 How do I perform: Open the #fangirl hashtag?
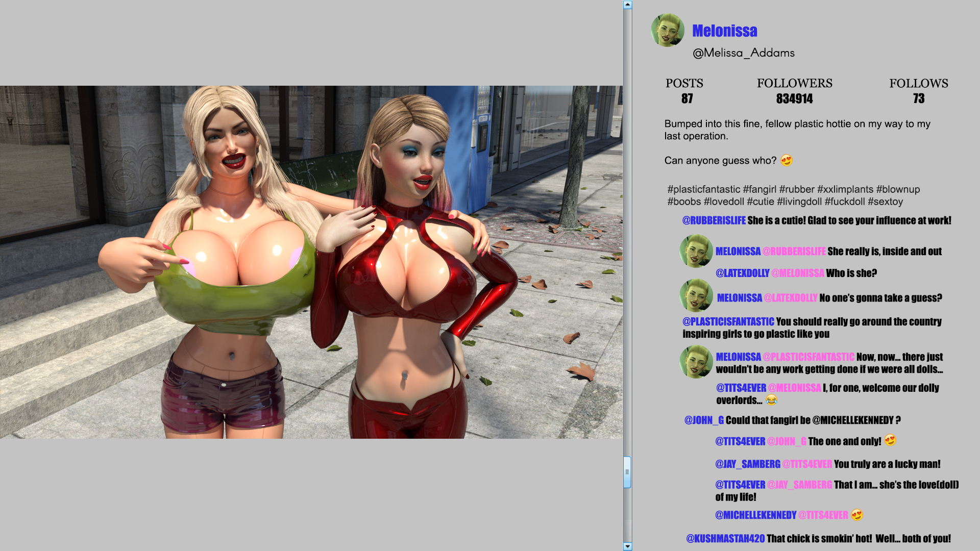759,189
